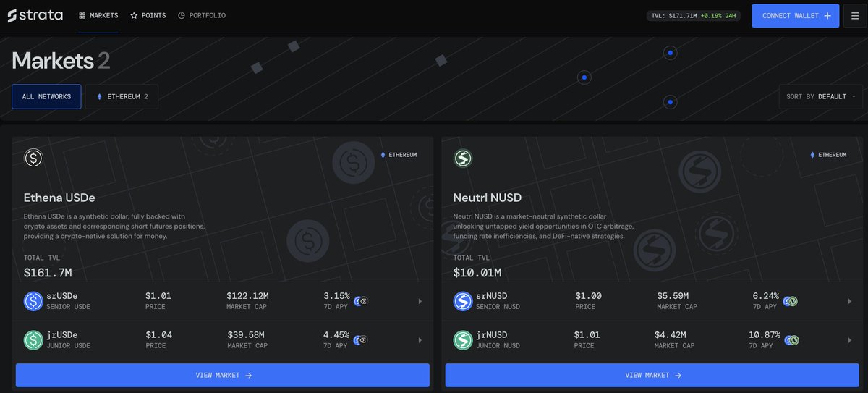Screen dimensions: 868x393
Task: Click the srUSDe $122.12M market cap
Action: pyautogui.click(x=247, y=296)
